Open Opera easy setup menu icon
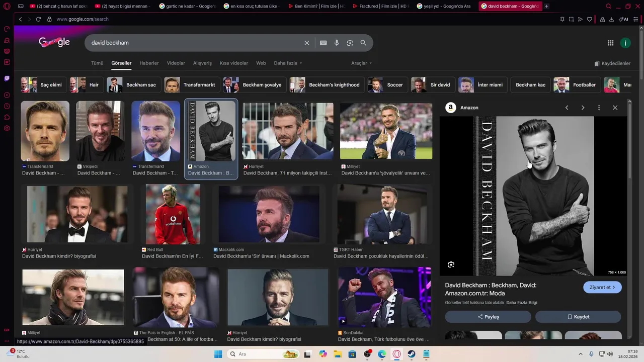 (636, 19)
